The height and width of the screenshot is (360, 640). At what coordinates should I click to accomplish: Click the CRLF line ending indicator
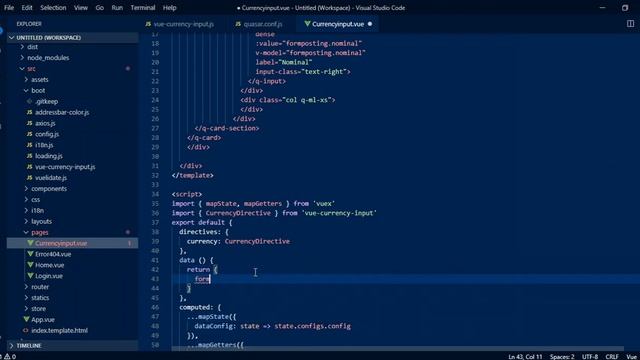[611, 357]
